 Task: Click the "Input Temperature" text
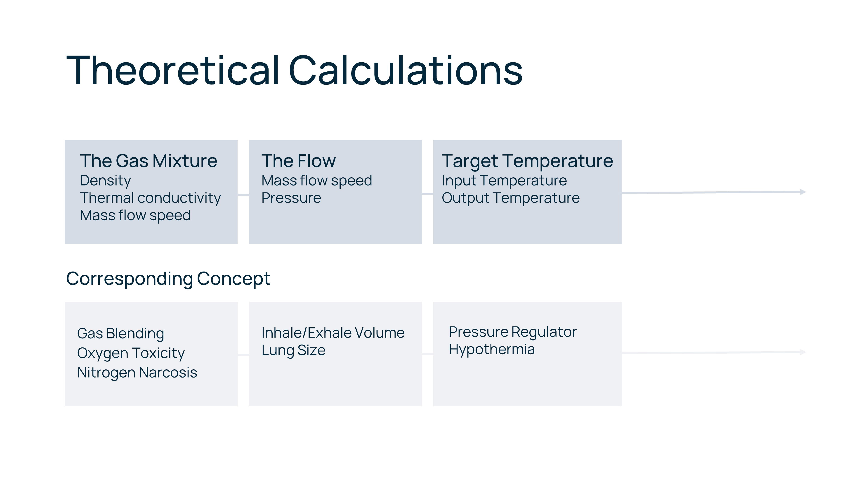tap(504, 181)
